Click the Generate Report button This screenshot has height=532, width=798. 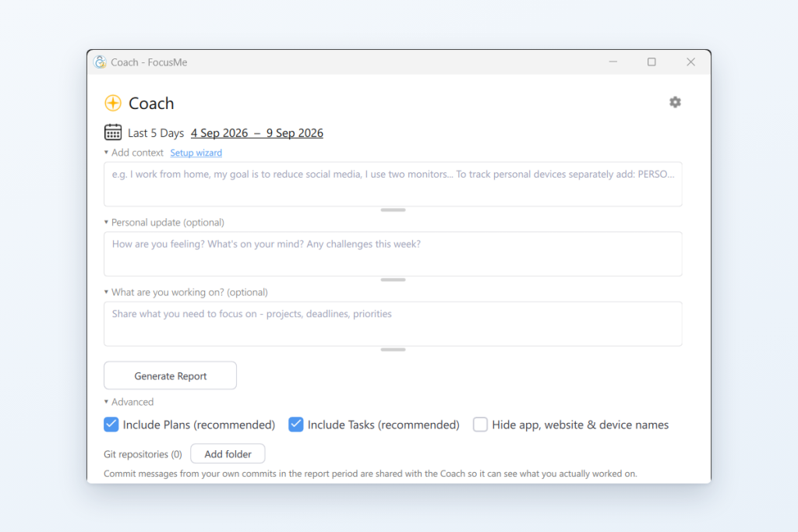pos(170,376)
